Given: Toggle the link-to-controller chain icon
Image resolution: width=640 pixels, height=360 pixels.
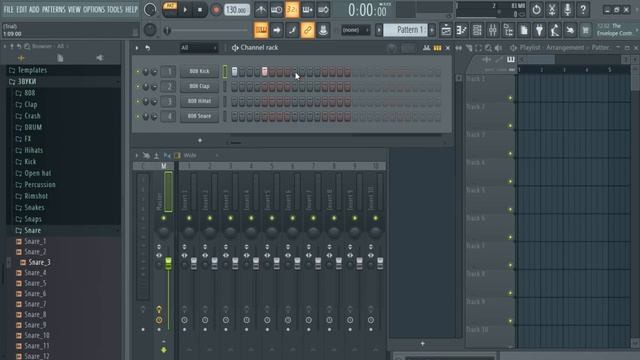Looking at the screenshot, I should pyautogui.click(x=308, y=30).
